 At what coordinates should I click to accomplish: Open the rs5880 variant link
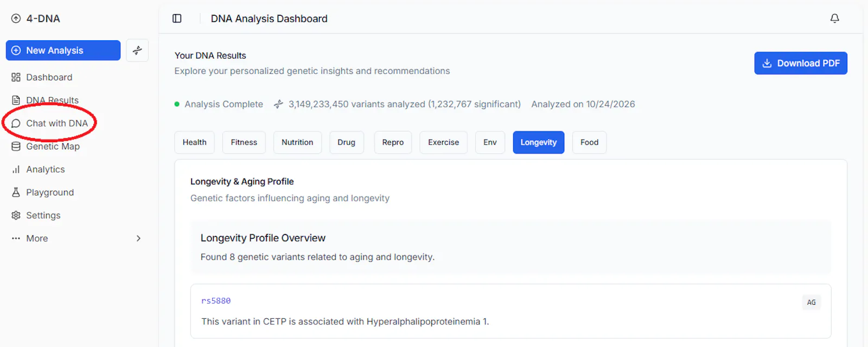216,301
